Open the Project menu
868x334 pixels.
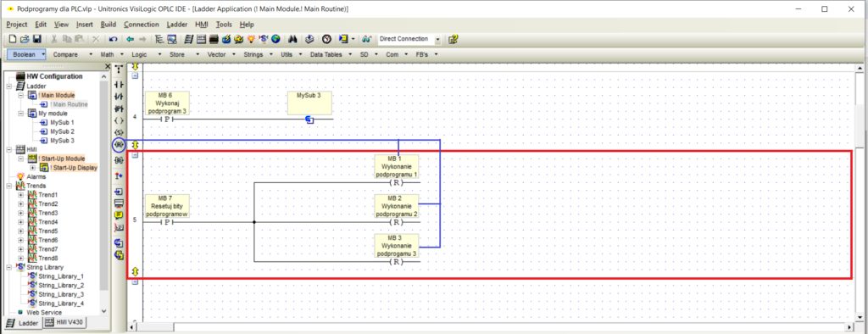click(17, 25)
